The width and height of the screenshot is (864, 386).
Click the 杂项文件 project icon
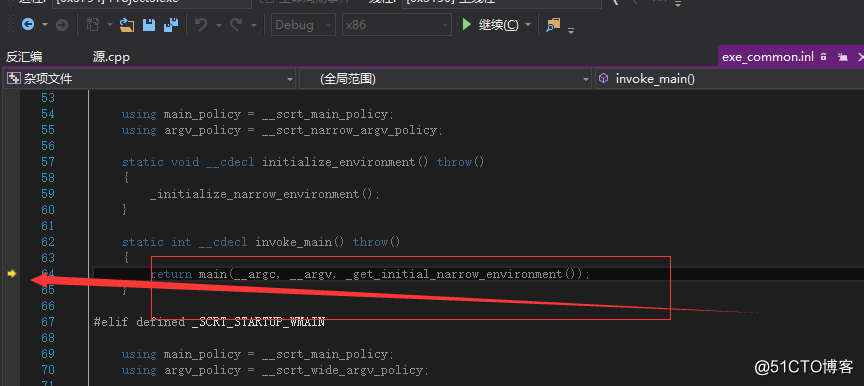14,79
